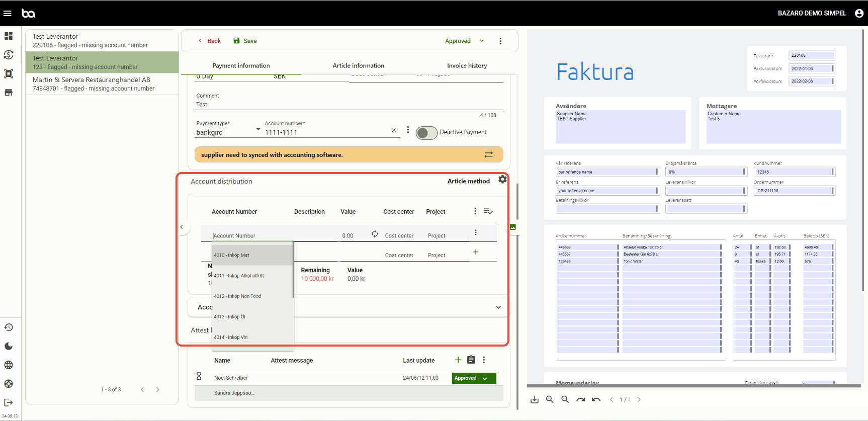This screenshot has width=868, height=421.
Task: Click the sync supplier arrows icon
Action: (488, 155)
